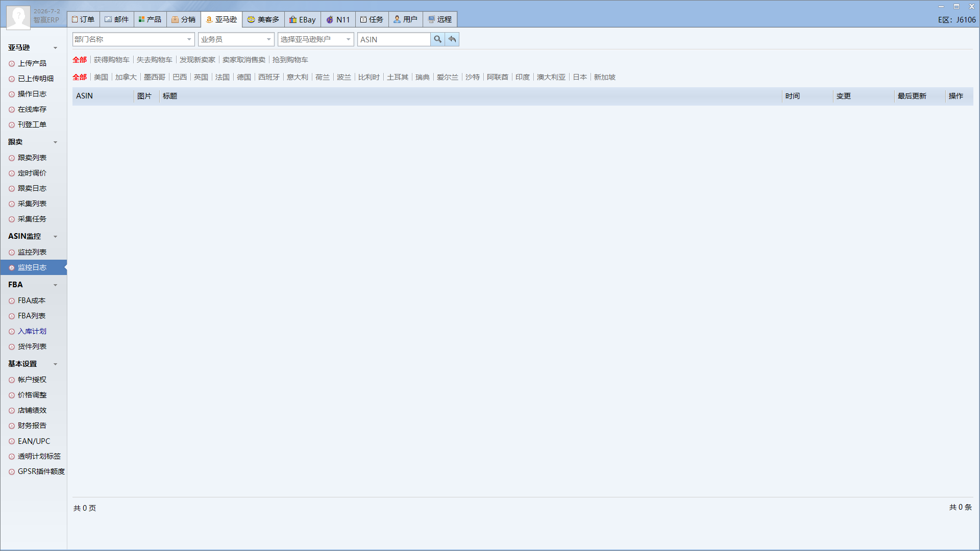This screenshot has width=980, height=551.
Task: Open the 选择亚马逊账户 dropdown
Action: point(316,39)
